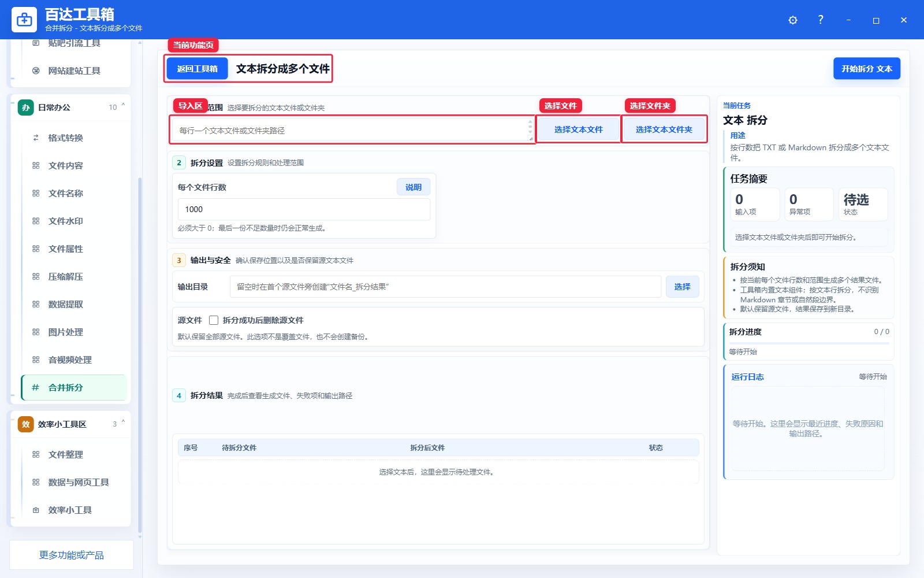Click the 序号 column header
Image resolution: width=924 pixels, height=578 pixels.
(191, 448)
